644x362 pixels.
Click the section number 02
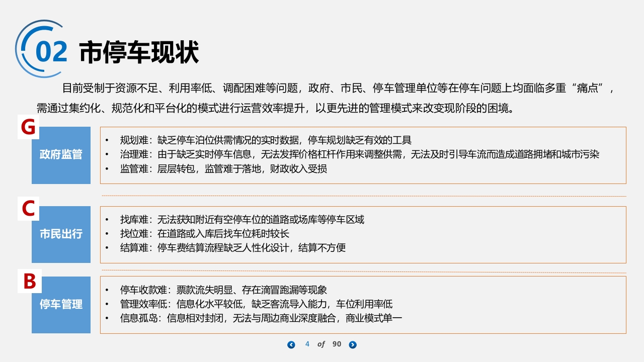point(51,52)
